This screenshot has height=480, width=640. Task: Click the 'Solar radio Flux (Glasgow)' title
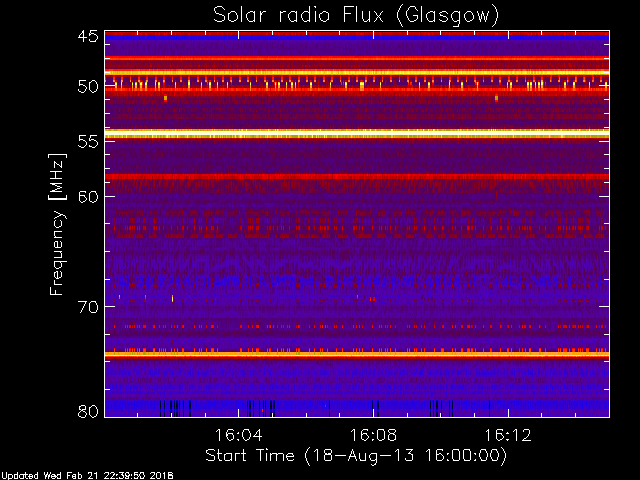356,16
